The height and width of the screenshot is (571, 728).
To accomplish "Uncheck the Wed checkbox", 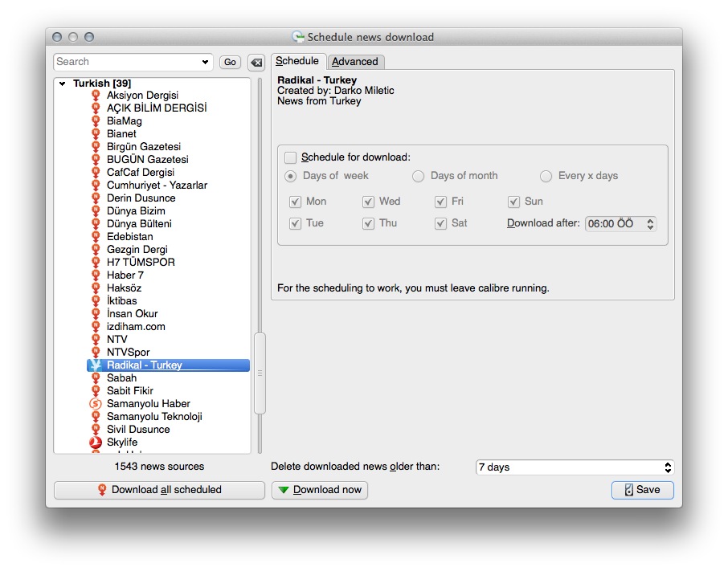I will (368, 202).
